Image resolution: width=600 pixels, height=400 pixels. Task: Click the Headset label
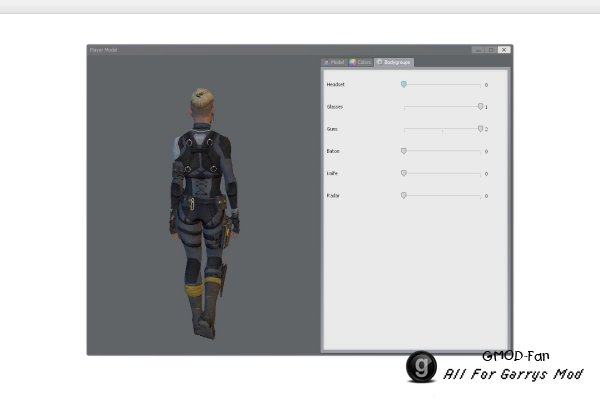[335, 85]
